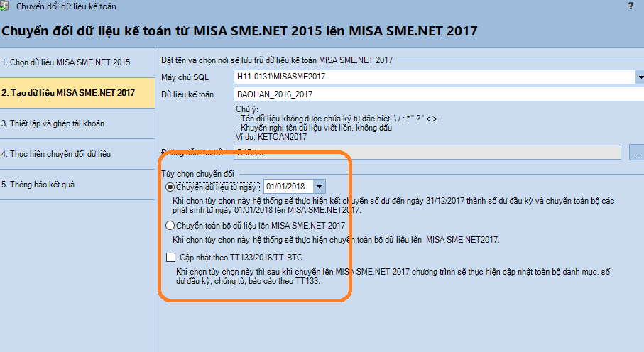
Task: Click the Máy chủ SQL label
Action: click(185, 77)
